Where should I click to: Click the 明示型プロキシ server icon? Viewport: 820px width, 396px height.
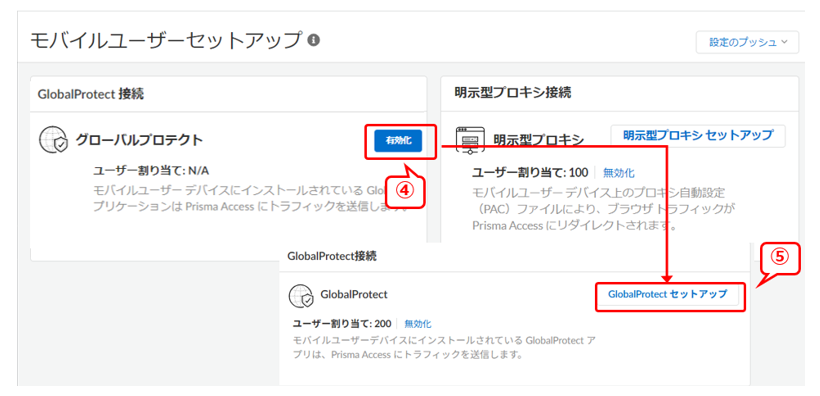click(470, 140)
